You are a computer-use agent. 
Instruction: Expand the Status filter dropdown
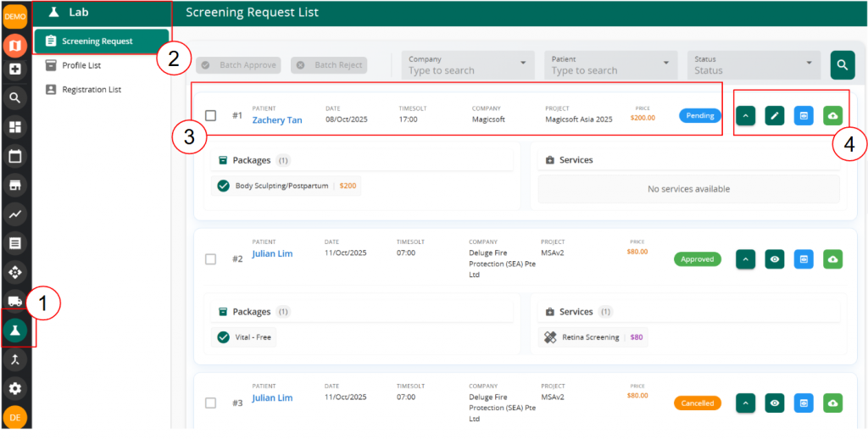pyautogui.click(x=754, y=65)
